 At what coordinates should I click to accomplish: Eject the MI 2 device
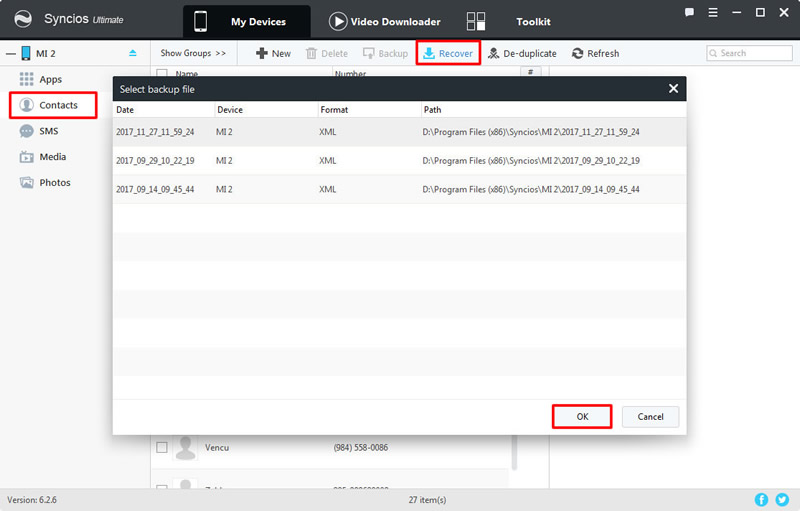coord(133,53)
